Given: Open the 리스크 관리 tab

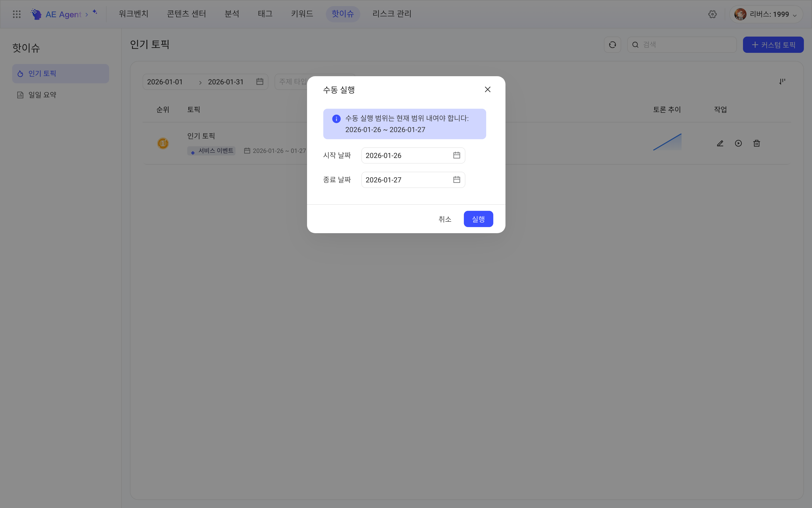Looking at the screenshot, I should [x=392, y=14].
